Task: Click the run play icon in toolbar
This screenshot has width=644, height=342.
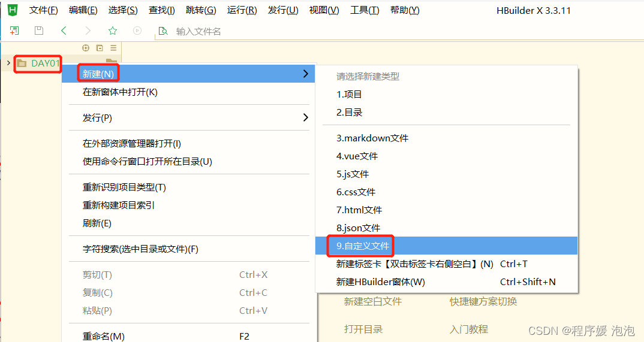Action: (137, 31)
